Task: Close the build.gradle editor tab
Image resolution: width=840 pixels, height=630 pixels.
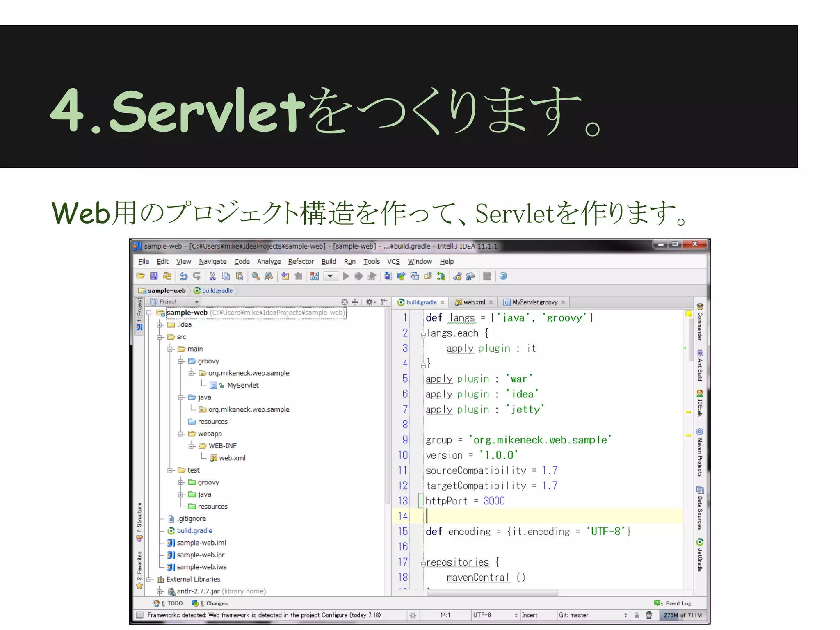Action: 443,302
